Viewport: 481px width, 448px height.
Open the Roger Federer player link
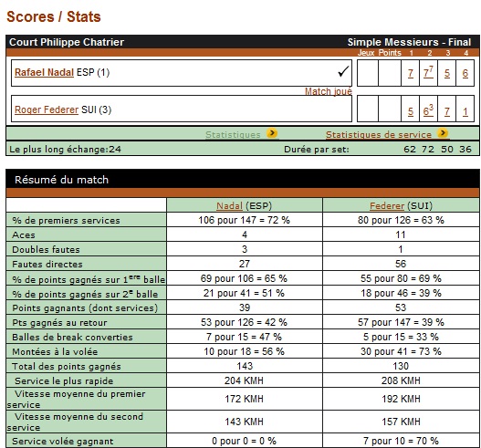coord(47,109)
